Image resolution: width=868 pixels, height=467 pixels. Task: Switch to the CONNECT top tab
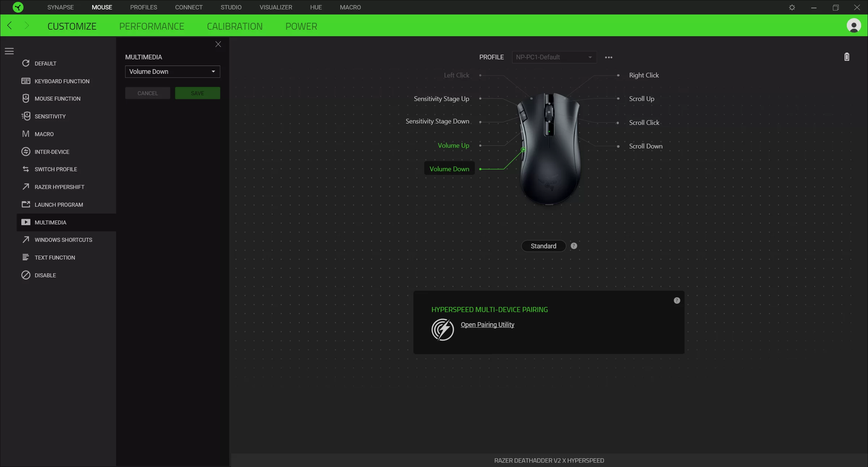(x=189, y=7)
